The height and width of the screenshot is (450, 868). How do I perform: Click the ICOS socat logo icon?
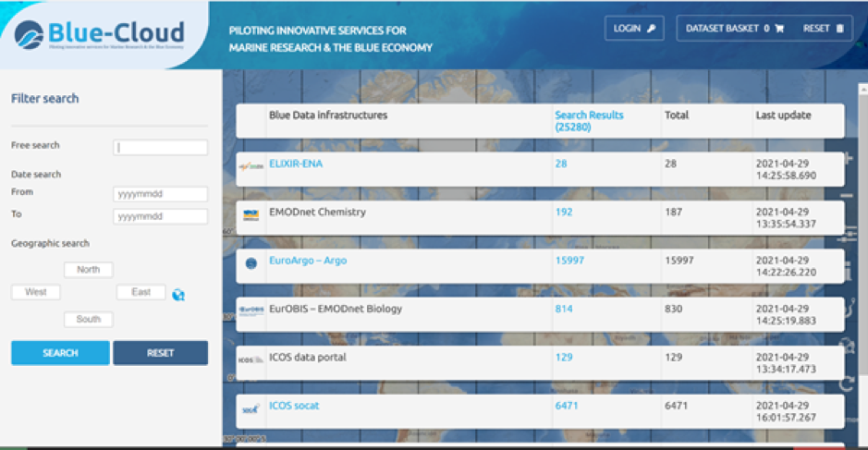tap(251, 408)
